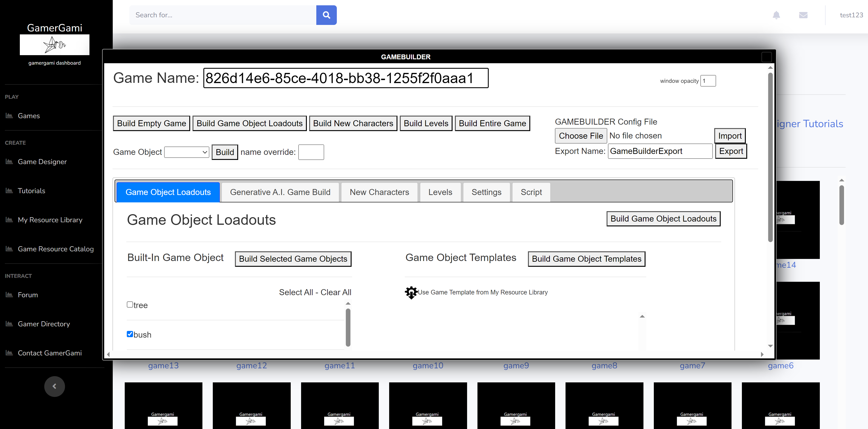
Task: Click the search magnifier button
Action: 326,15
